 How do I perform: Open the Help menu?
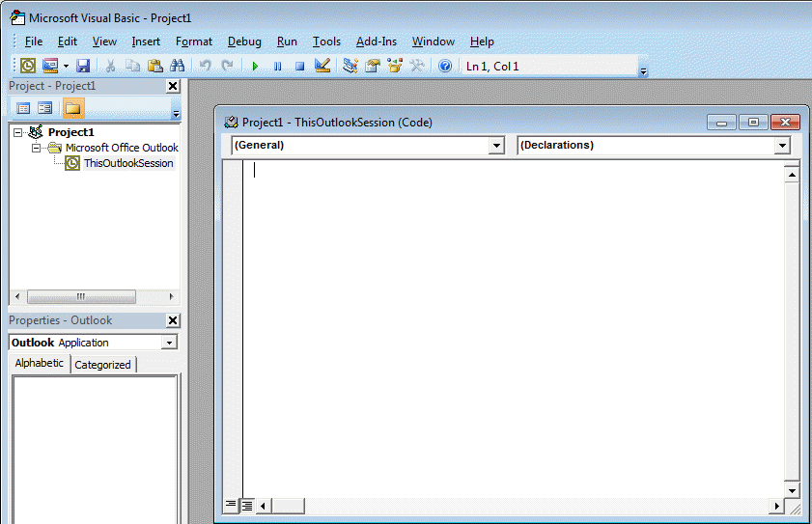coord(482,41)
